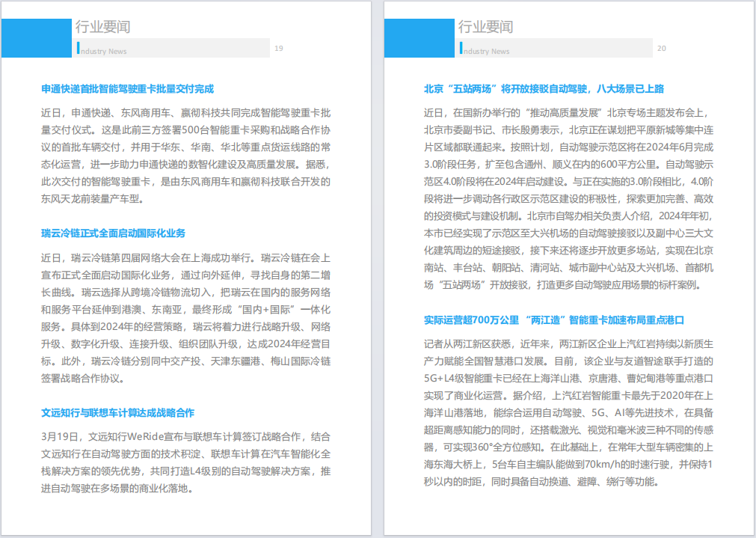Click line starting 长曲线。瑞云选择从跨境冷链

click(x=185, y=293)
